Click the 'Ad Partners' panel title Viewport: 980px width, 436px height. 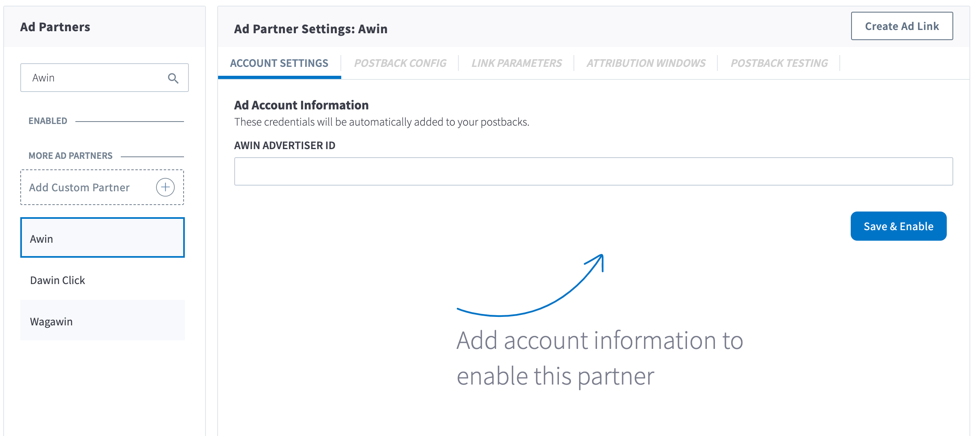point(55,27)
